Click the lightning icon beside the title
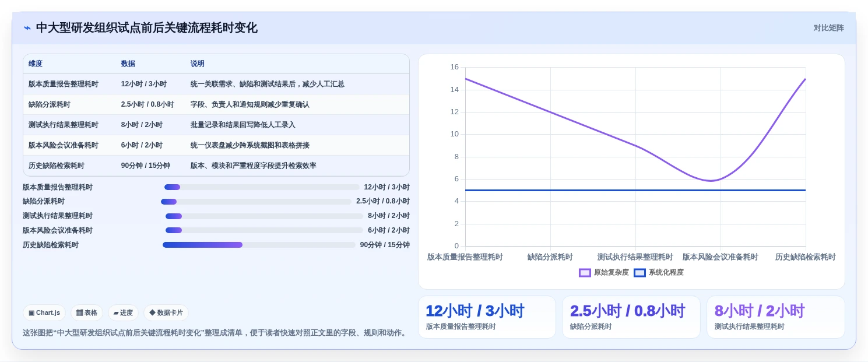The image size is (868, 362). 27,28
